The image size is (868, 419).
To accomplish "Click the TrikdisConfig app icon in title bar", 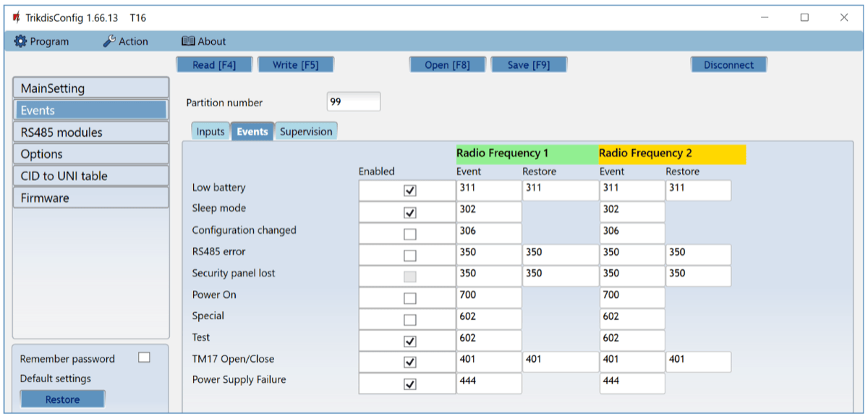I will [16, 17].
